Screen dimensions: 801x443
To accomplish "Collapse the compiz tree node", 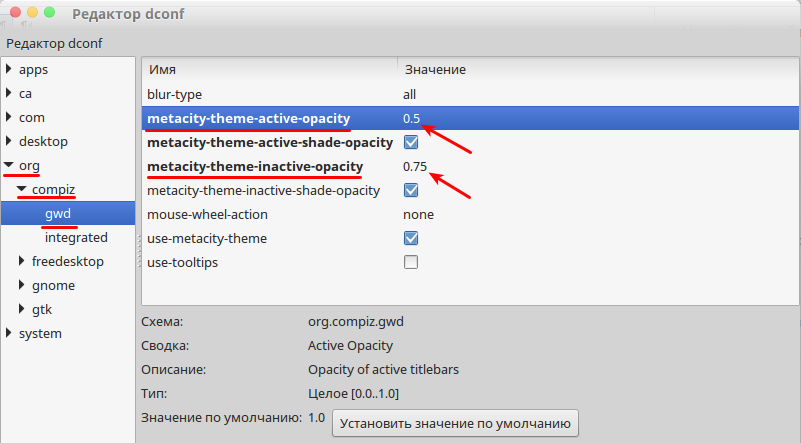I will (x=21, y=189).
